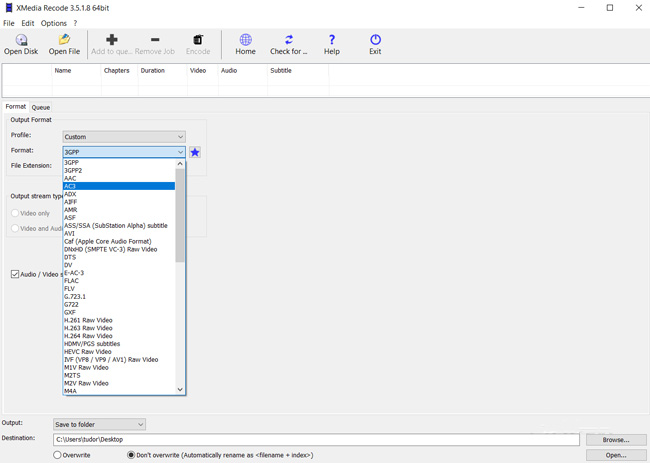Click the format list scroll-up arrow

(180, 164)
